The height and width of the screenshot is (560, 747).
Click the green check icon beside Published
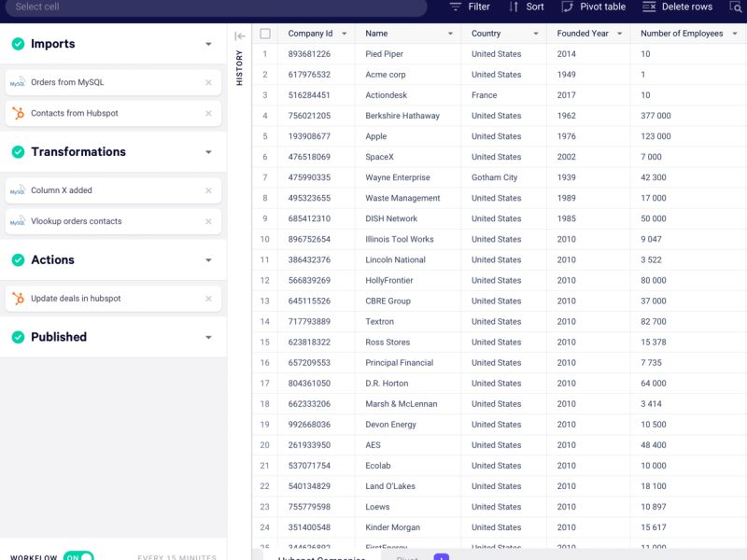(x=18, y=337)
